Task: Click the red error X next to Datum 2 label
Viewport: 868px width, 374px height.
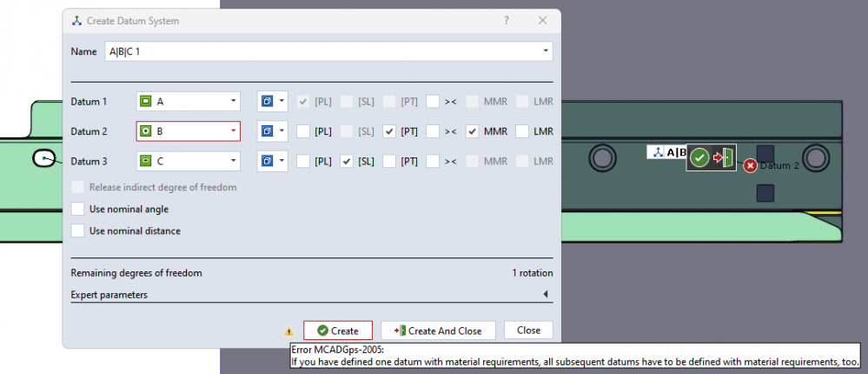Action: 750,165
